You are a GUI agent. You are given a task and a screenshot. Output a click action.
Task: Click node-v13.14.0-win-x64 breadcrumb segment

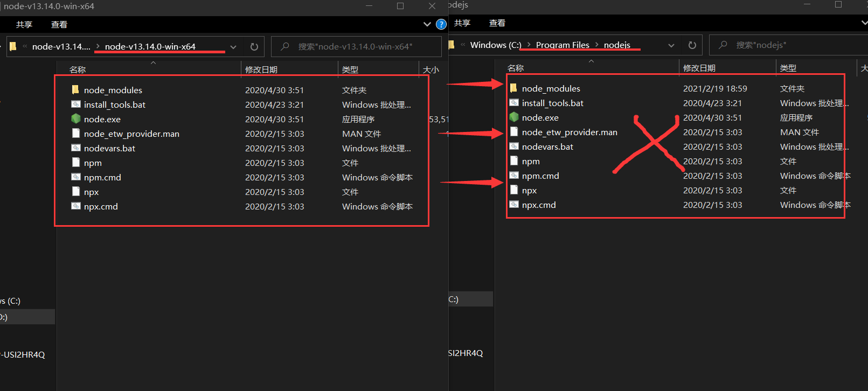tap(150, 46)
